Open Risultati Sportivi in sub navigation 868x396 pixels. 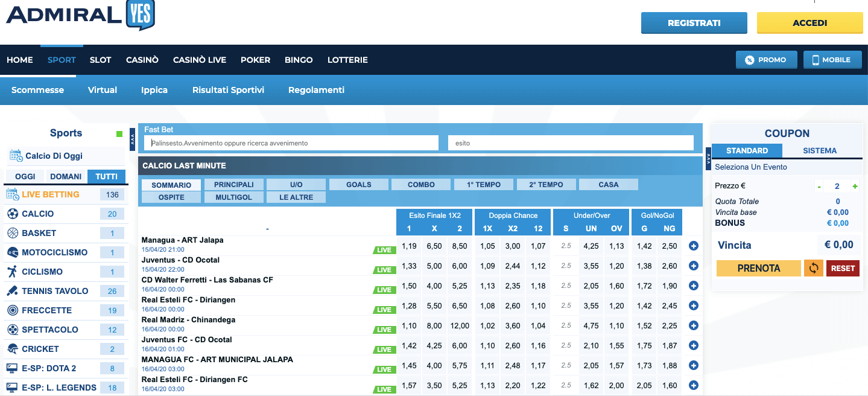(228, 90)
